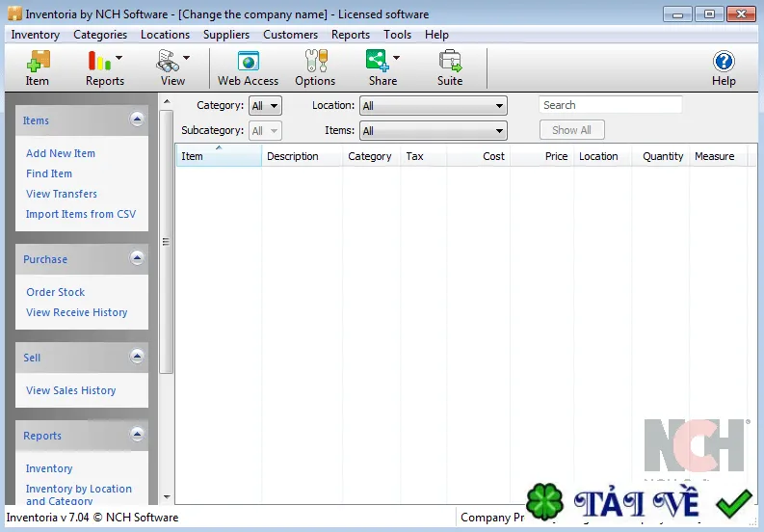Viewport: 764px width, 532px height.
Task: Open the Reports toolbar icon
Action: [x=99, y=61]
